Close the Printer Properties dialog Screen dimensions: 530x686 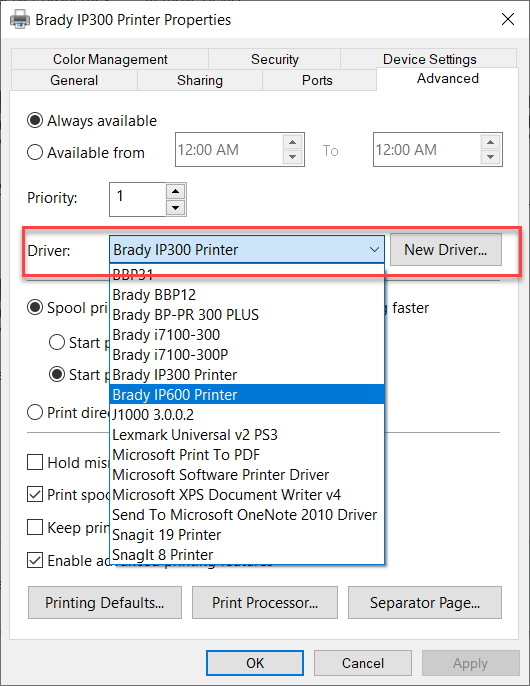coord(508,19)
